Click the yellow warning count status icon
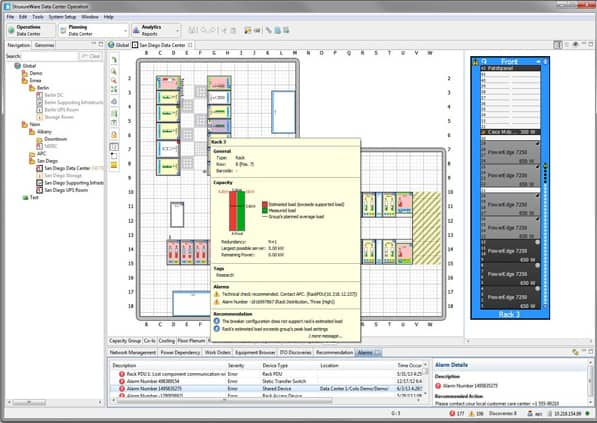 [471, 413]
